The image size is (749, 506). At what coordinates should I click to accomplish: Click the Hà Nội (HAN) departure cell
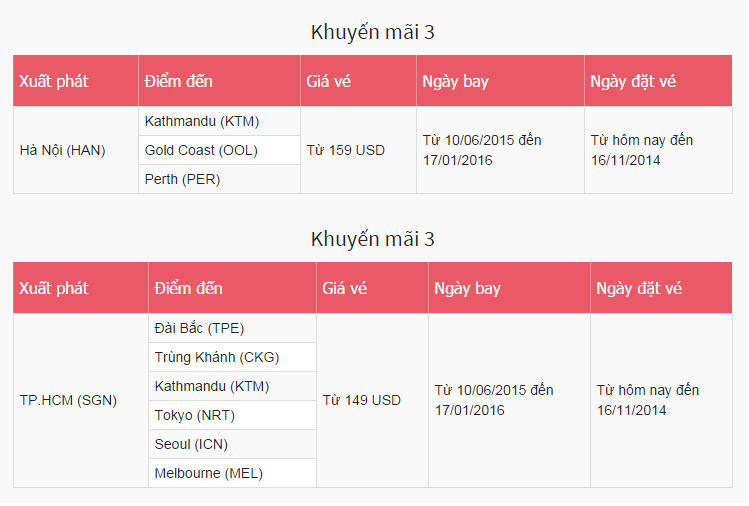point(63,150)
